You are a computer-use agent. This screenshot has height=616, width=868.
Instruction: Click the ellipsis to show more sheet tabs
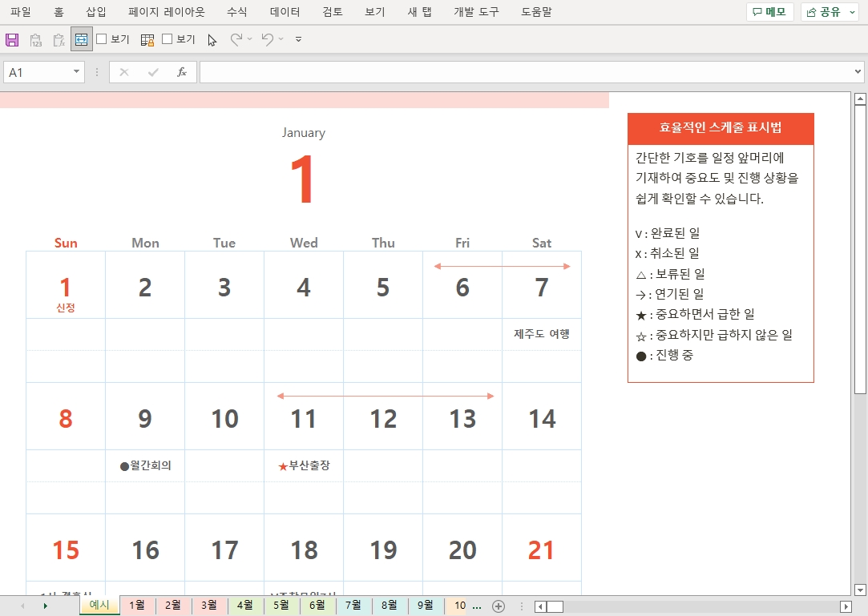click(477, 606)
